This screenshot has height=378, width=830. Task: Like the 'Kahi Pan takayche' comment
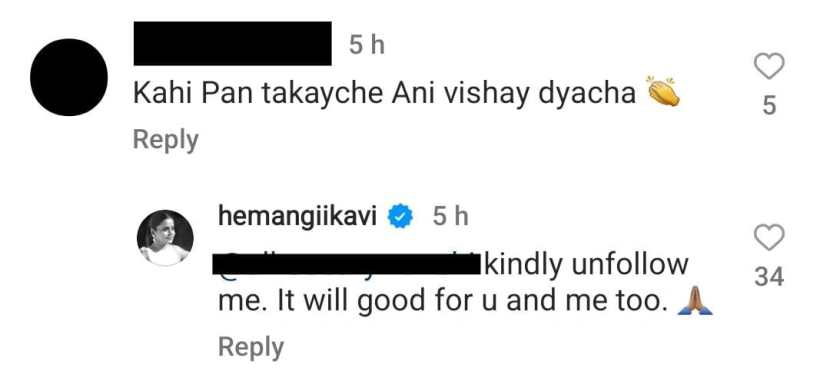(x=769, y=68)
